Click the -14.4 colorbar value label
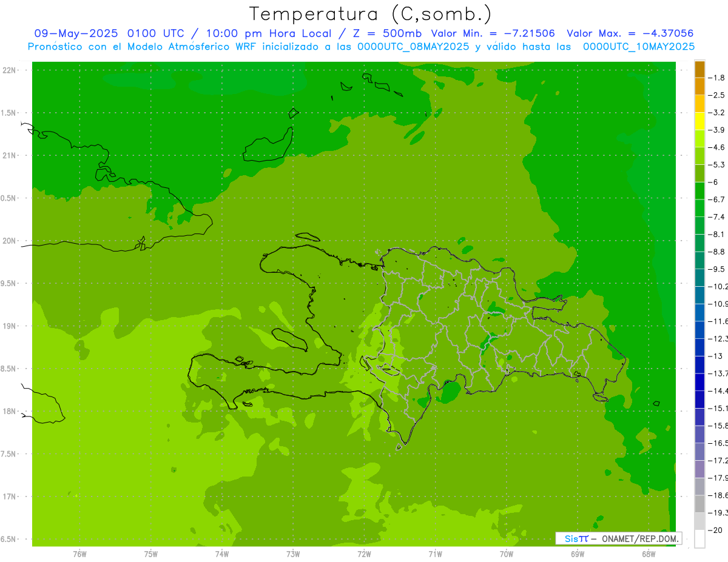728x562 pixels. 718,391
